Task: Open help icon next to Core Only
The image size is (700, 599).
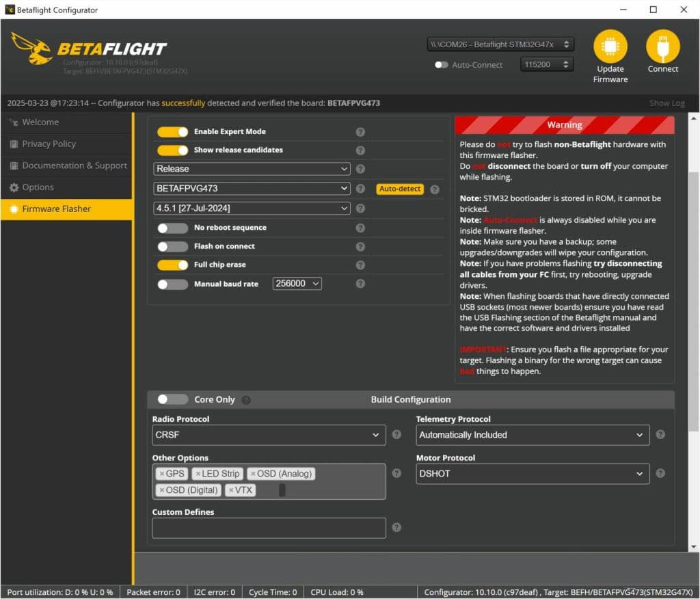Action: pyautogui.click(x=246, y=400)
